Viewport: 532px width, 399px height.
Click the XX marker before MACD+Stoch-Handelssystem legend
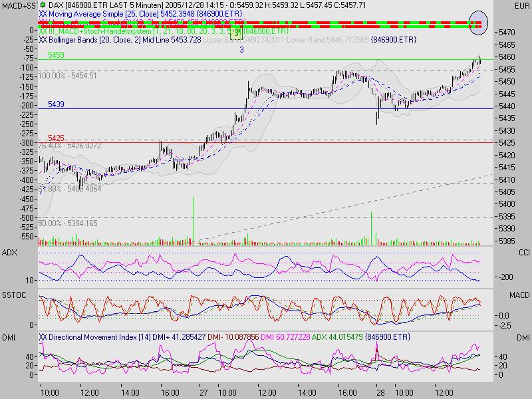(43, 31)
